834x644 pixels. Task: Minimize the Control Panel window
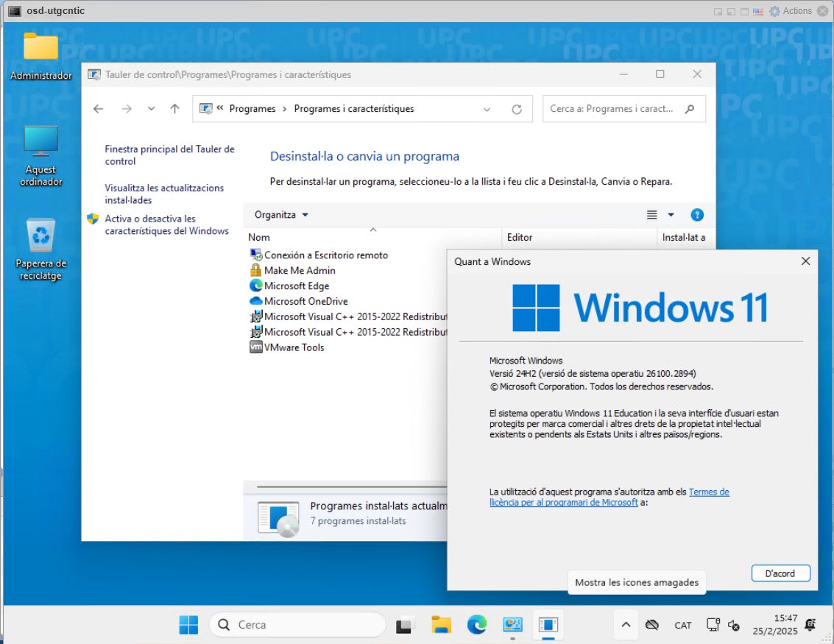pos(623,74)
